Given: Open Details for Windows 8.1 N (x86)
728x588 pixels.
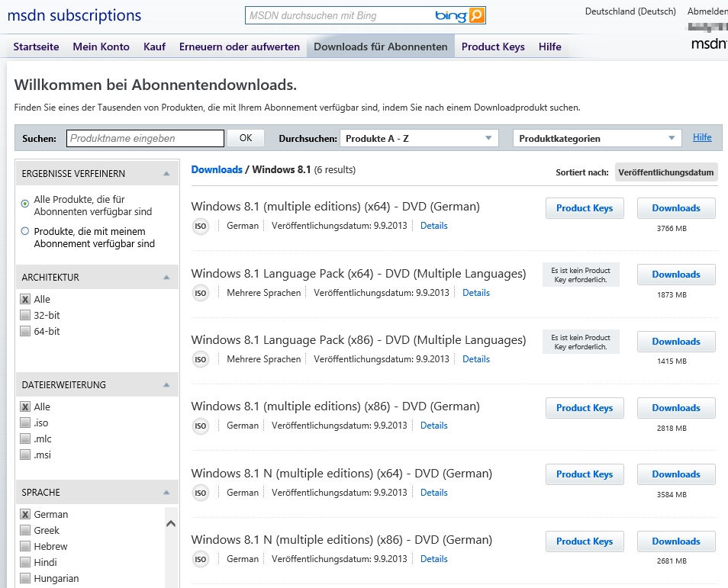Looking at the screenshot, I should pyautogui.click(x=434, y=559).
